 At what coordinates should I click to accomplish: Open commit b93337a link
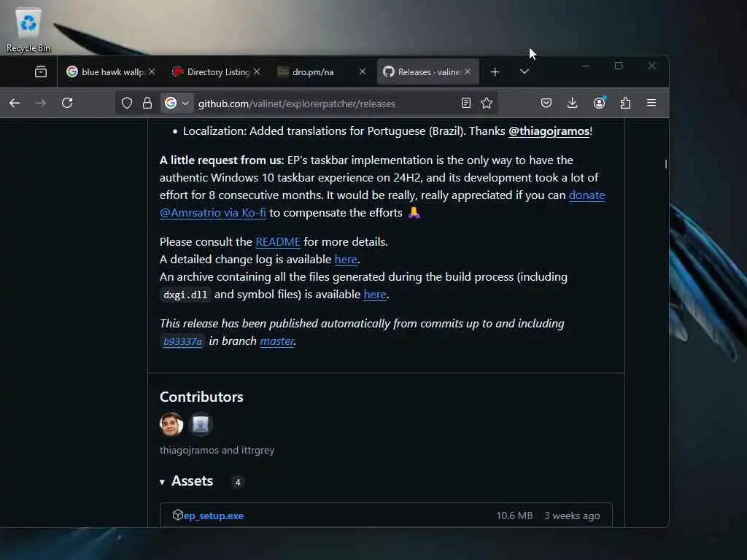(183, 341)
